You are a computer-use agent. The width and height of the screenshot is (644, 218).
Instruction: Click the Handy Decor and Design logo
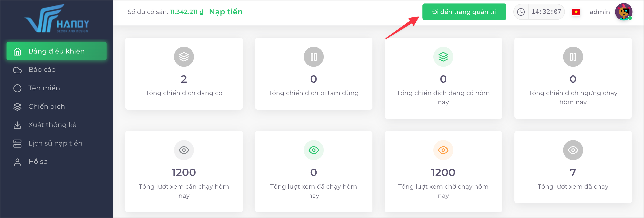point(57,18)
